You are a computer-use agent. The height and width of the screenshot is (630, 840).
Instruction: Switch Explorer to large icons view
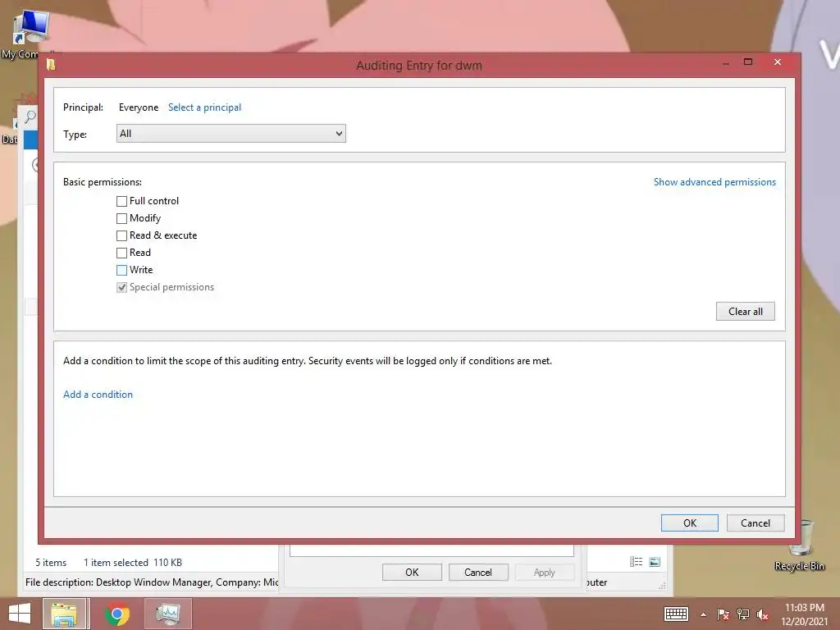[x=655, y=561]
